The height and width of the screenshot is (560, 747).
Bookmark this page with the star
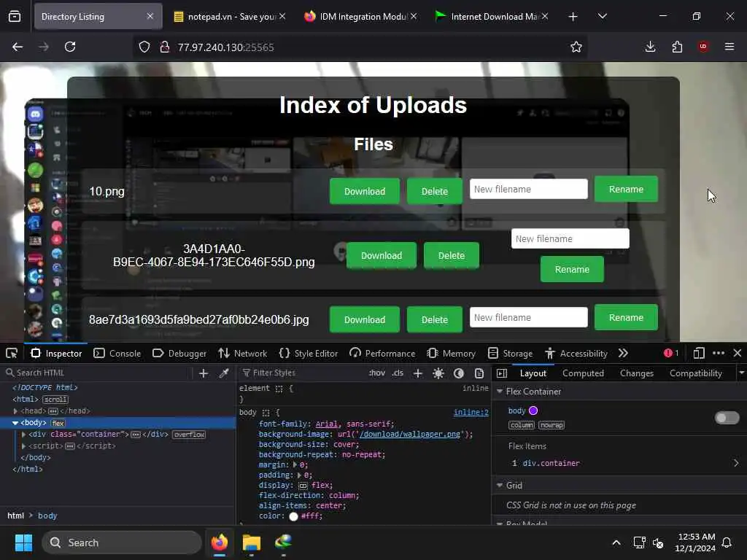576,47
